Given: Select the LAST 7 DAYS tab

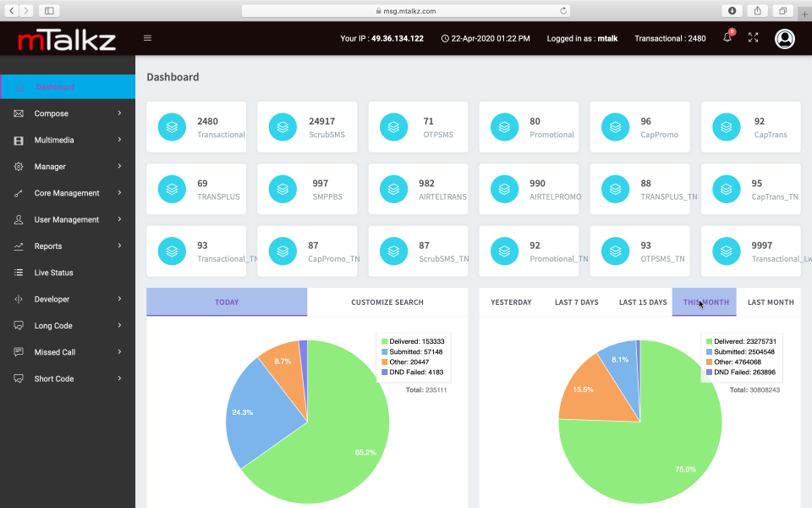Looking at the screenshot, I should (576, 301).
